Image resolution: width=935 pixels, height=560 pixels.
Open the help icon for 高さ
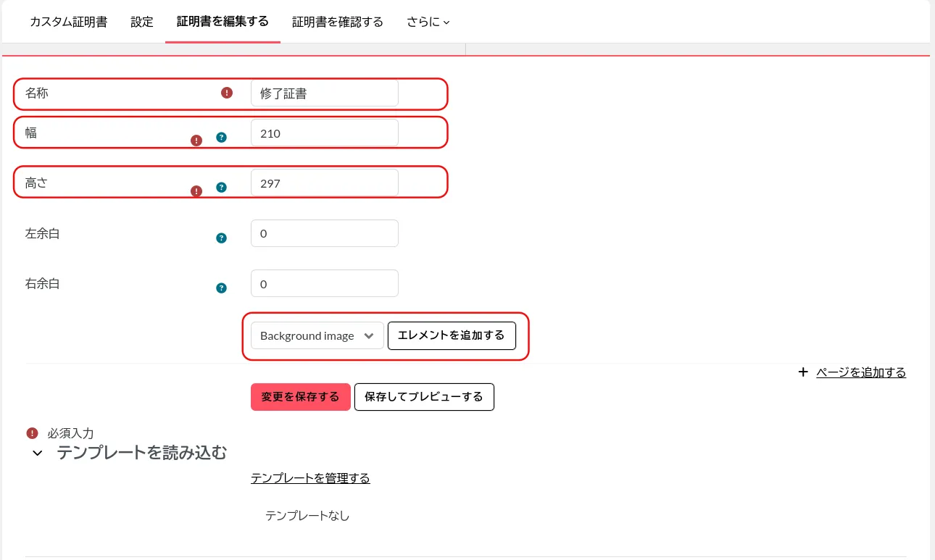coord(221,188)
